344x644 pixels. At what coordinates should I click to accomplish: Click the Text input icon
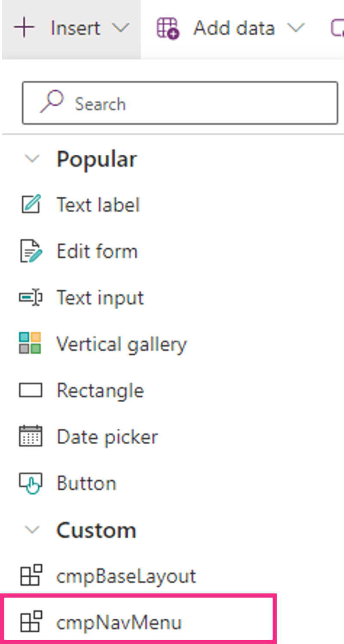point(31,298)
